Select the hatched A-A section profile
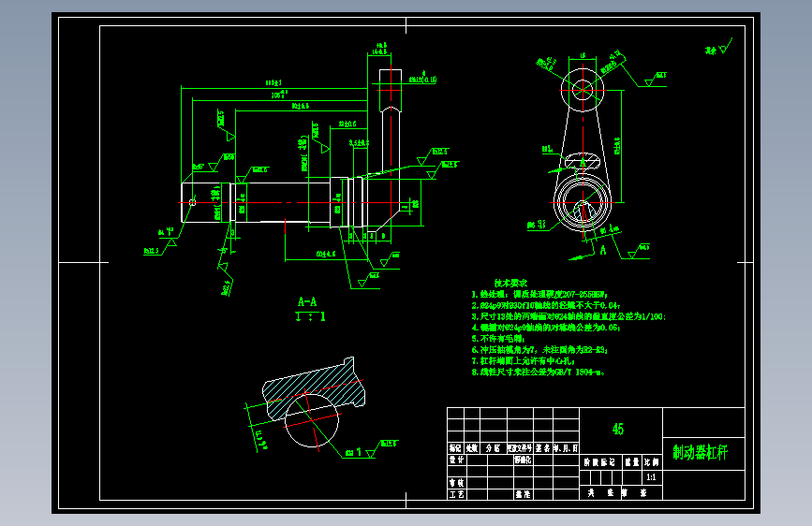The width and height of the screenshot is (812, 526). point(315,389)
